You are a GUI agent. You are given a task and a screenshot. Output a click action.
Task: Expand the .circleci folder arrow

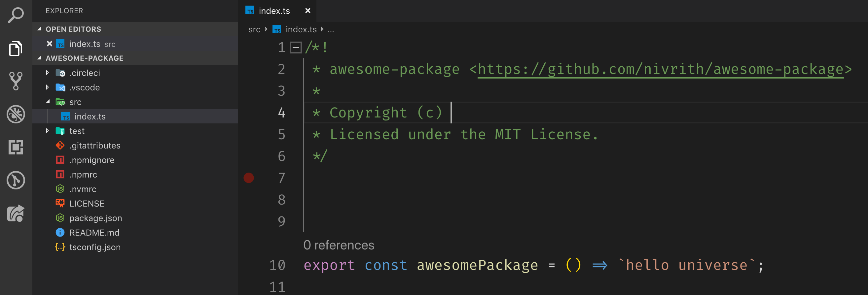[x=48, y=73]
